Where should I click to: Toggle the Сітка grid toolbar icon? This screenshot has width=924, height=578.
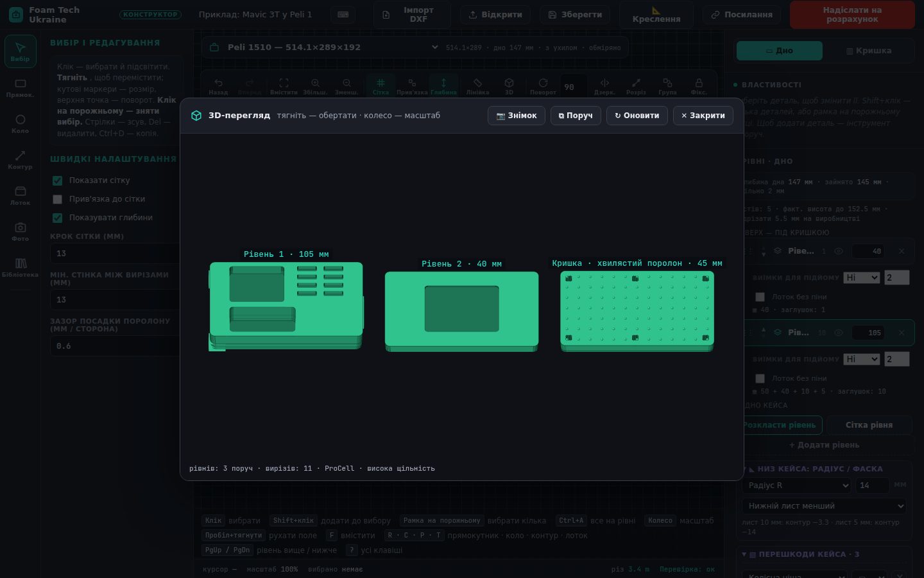pyautogui.click(x=381, y=86)
